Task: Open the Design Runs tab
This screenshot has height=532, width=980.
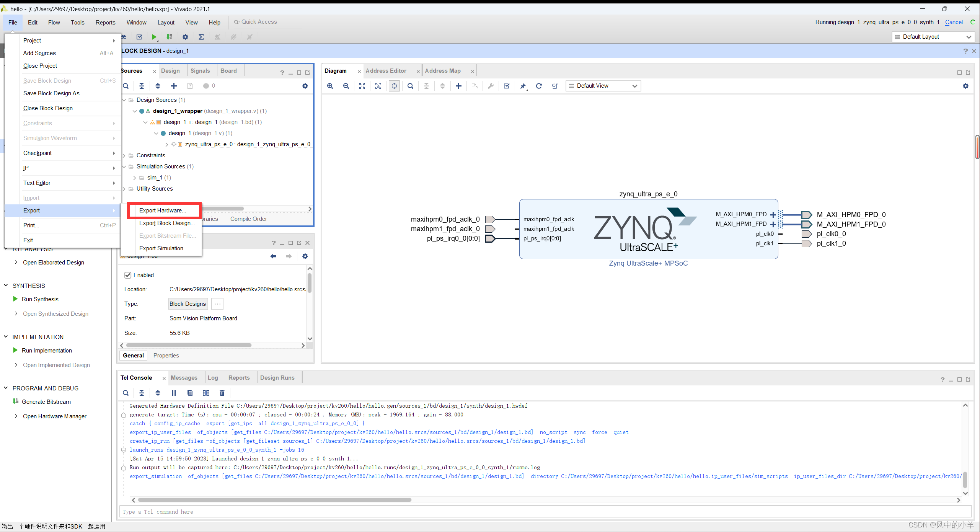Action: pyautogui.click(x=277, y=377)
